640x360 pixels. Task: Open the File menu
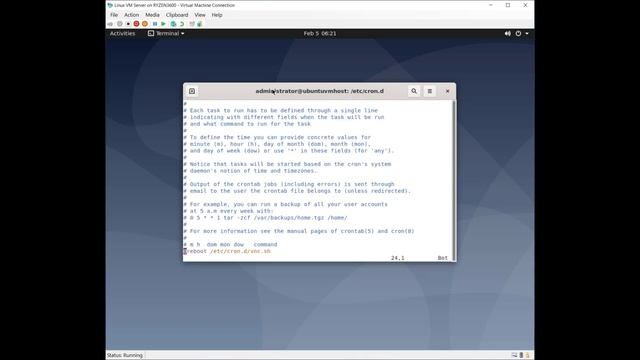[x=114, y=15]
